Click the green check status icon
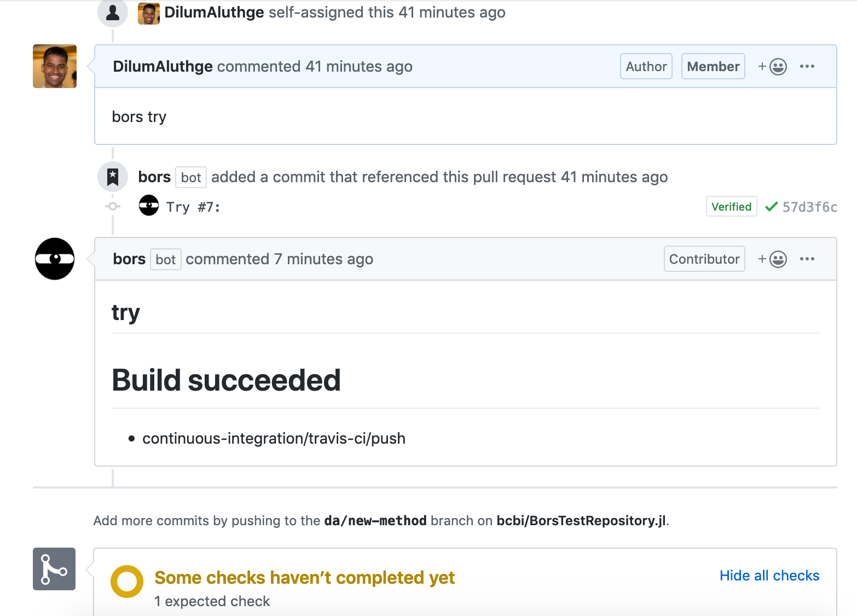The image size is (857, 616). click(771, 207)
